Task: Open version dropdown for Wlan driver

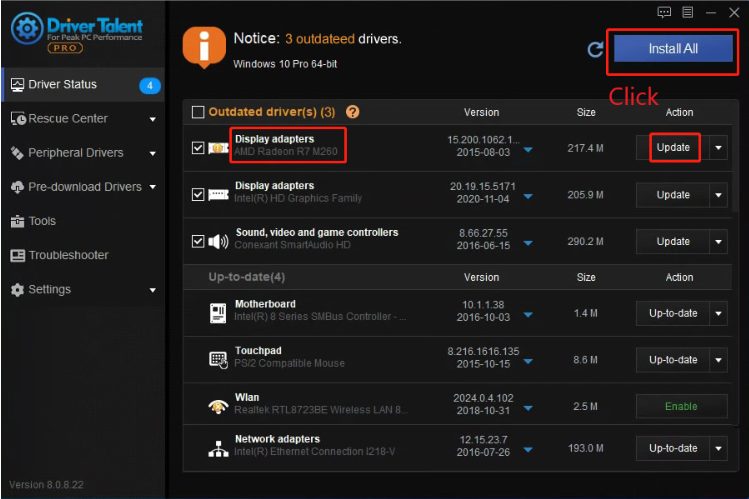Action: tap(528, 408)
